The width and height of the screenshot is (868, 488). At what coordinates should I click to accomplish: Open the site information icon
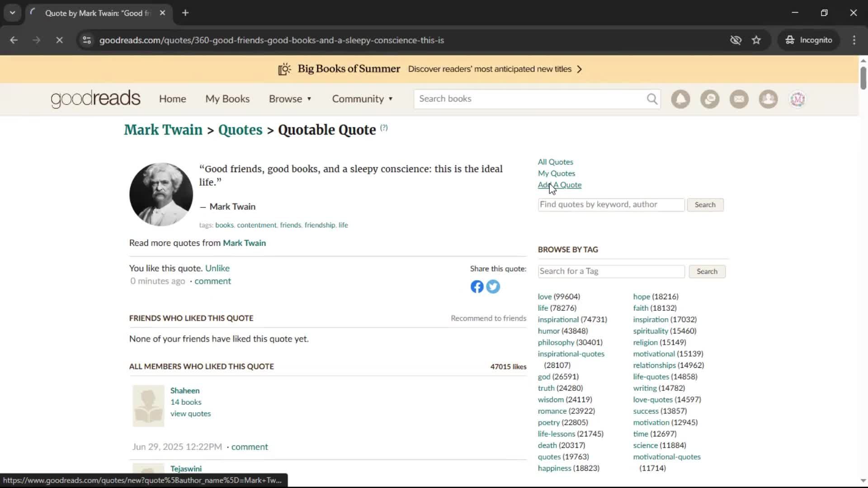click(87, 40)
